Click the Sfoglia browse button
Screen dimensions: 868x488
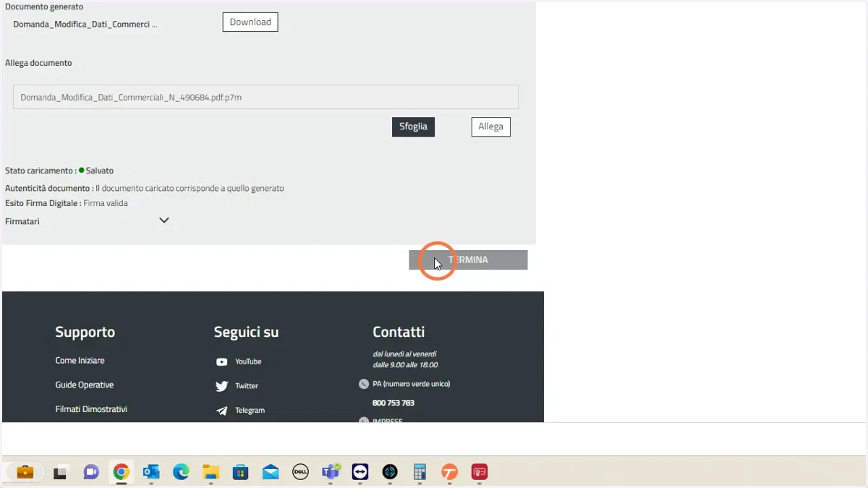point(413,127)
